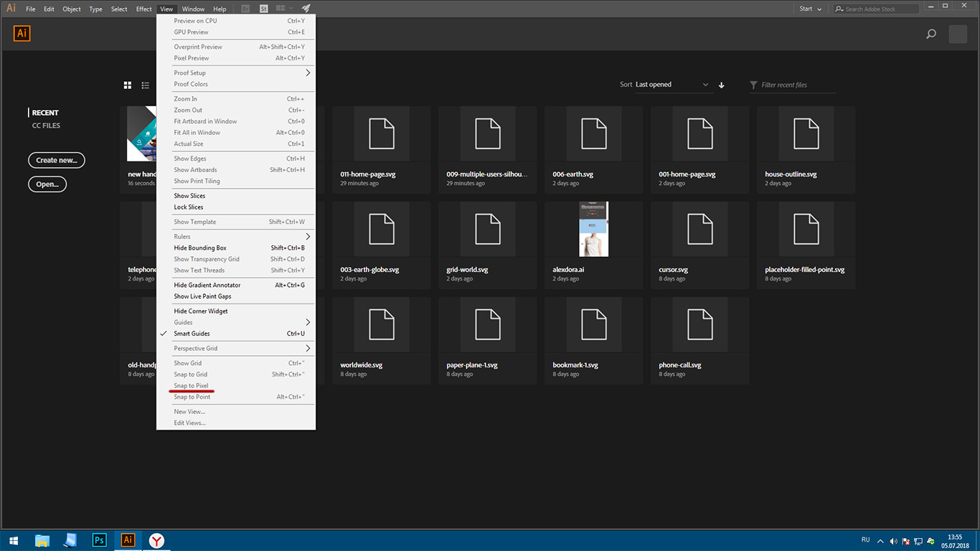Click the GPU performance rocket icon

[x=306, y=9]
